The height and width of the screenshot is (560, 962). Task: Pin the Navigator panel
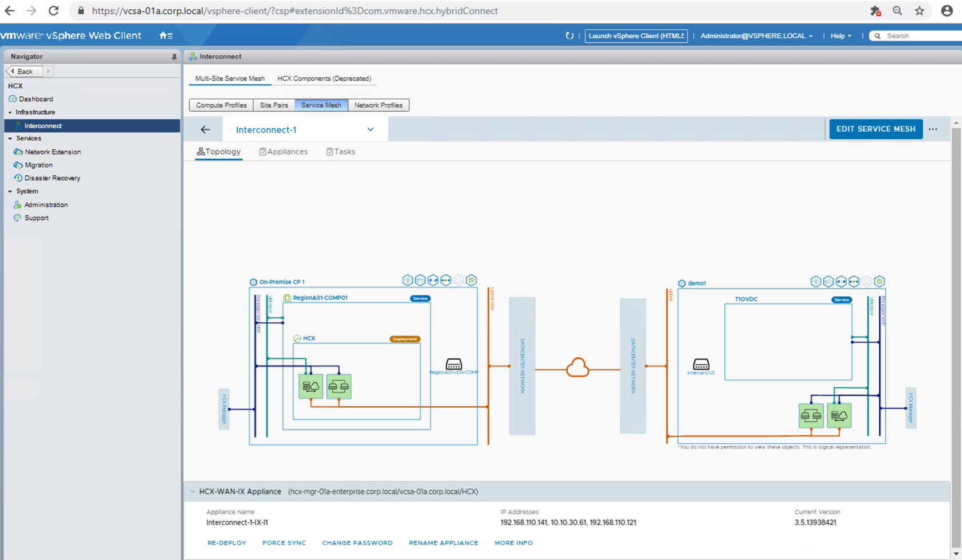174,57
